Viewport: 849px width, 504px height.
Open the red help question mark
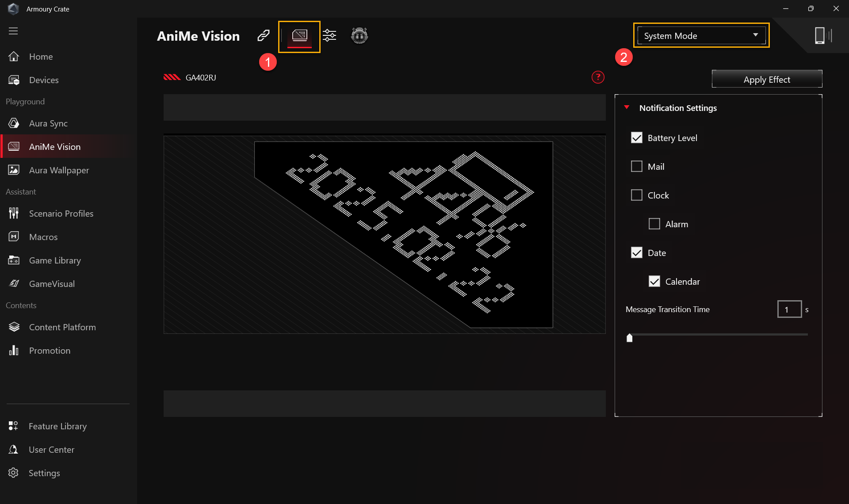598,77
